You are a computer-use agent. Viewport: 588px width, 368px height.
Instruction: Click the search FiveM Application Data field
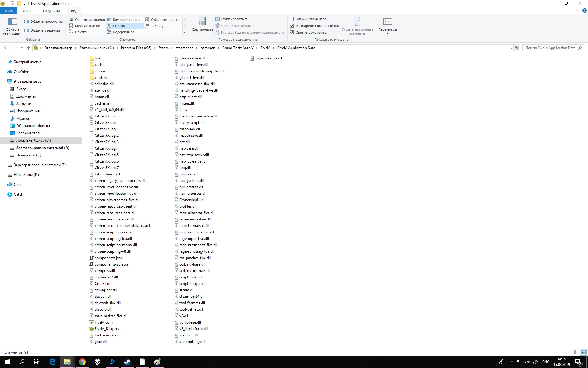point(553,48)
